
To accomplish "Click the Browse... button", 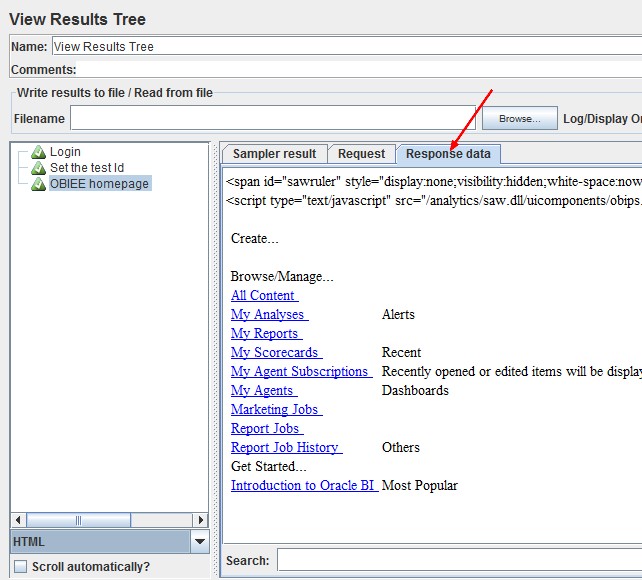I will [x=520, y=119].
